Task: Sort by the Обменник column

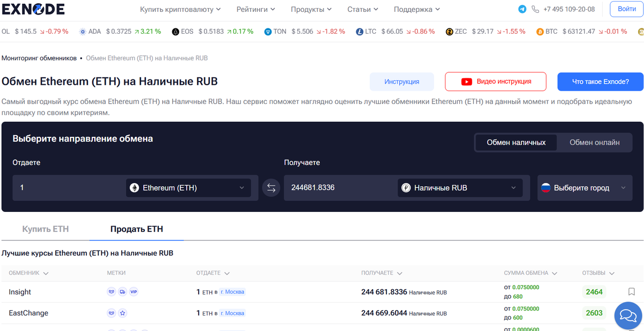Action: (28, 273)
